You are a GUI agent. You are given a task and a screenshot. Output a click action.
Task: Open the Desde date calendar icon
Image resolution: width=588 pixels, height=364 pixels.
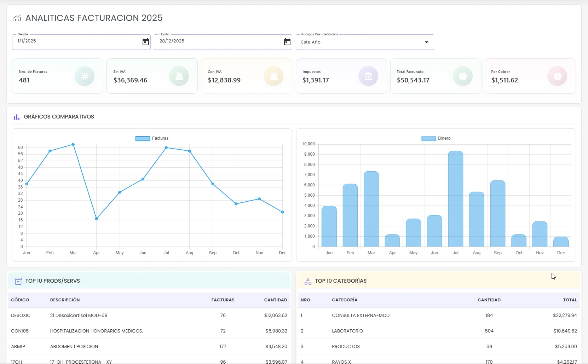(x=145, y=42)
